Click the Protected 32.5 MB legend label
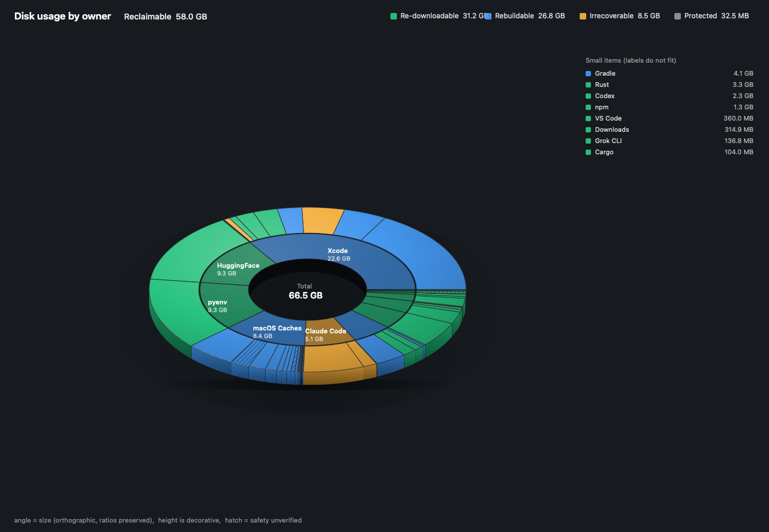769x532 pixels. click(716, 16)
